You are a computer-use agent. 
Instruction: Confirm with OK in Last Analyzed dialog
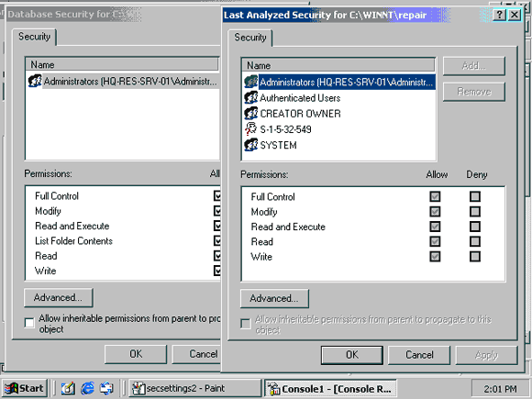point(352,355)
